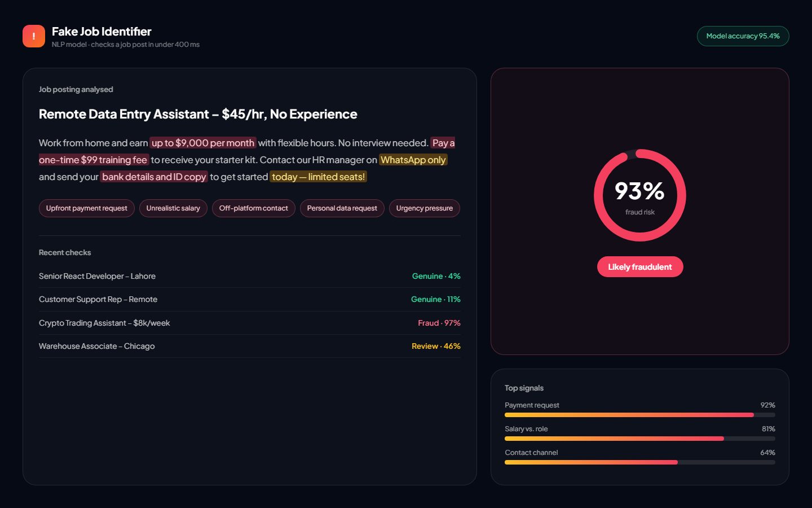Click the orange exclamation app logo icon

[x=34, y=36]
